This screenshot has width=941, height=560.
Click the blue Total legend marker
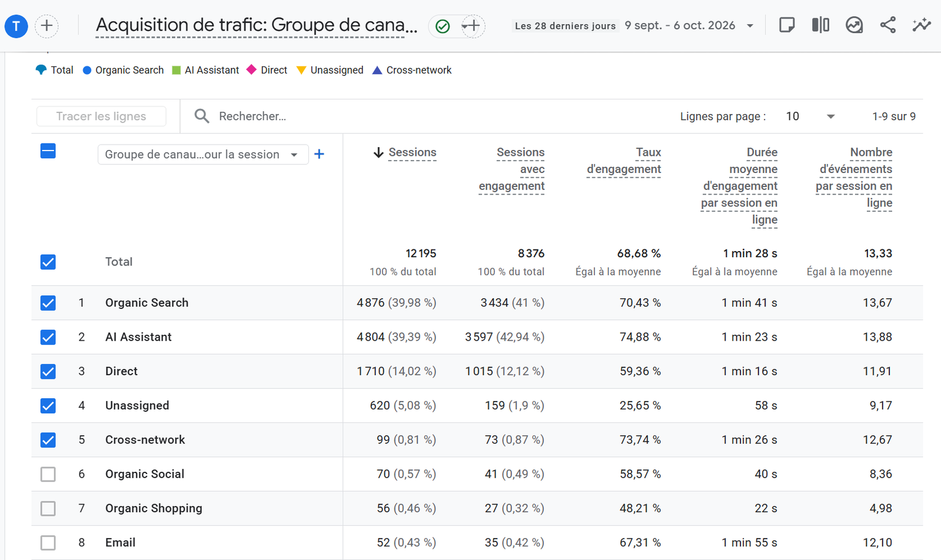[41, 70]
